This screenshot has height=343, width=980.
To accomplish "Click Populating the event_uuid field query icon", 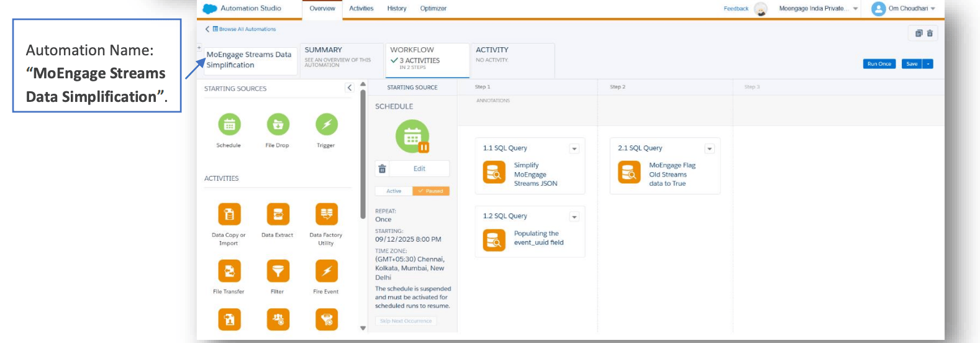I will [494, 240].
